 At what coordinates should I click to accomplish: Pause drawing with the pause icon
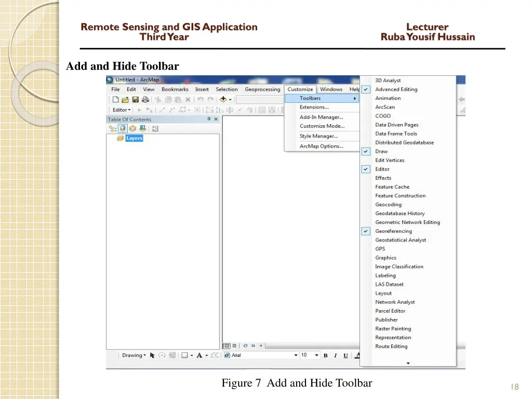[x=253, y=345]
